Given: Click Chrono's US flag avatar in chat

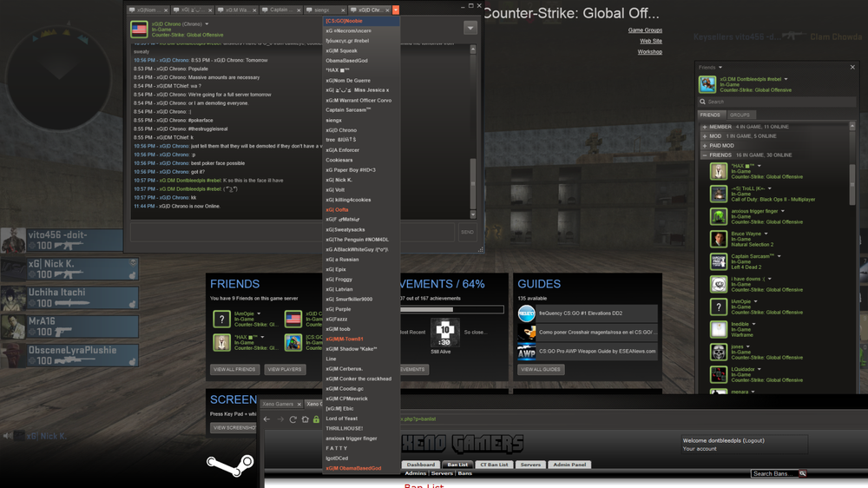Looking at the screenshot, I should (x=139, y=29).
